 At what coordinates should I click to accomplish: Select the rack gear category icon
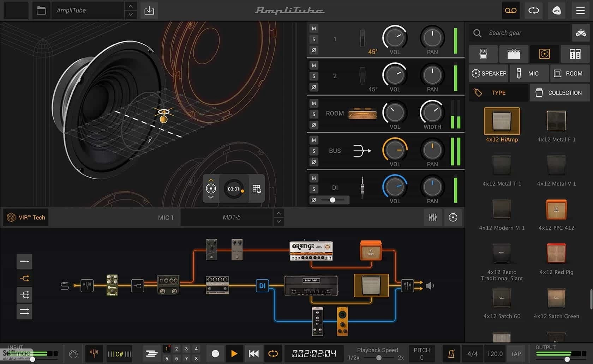click(x=575, y=54)
